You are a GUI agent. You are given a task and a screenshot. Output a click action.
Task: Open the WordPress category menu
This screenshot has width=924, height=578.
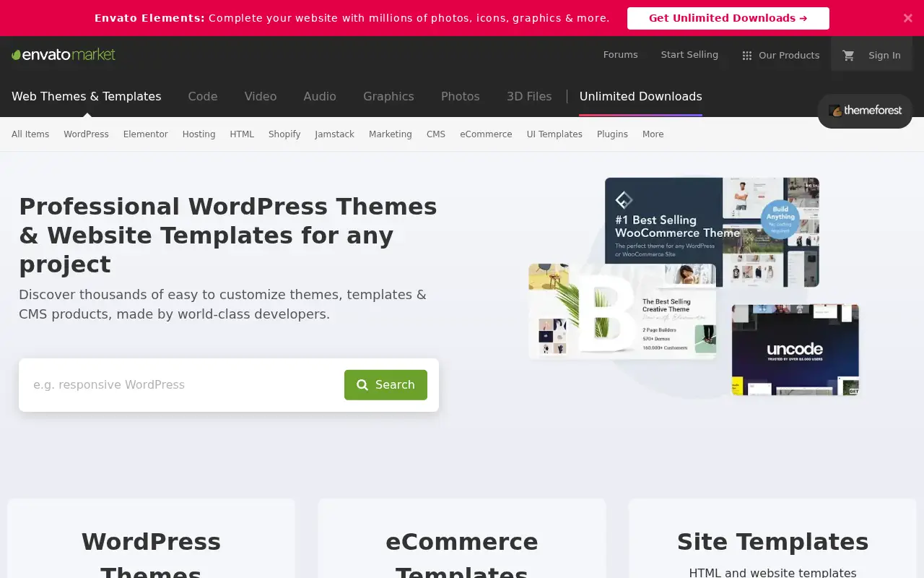click(x=86, y=134)
